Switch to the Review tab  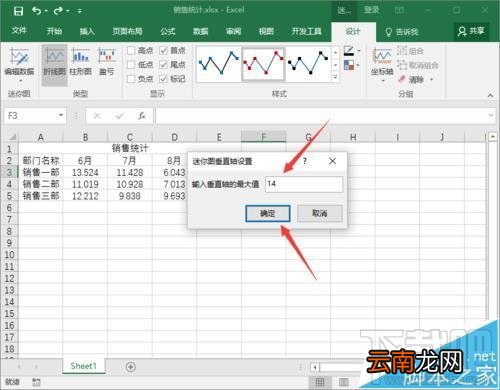click(x=233, y=32)
